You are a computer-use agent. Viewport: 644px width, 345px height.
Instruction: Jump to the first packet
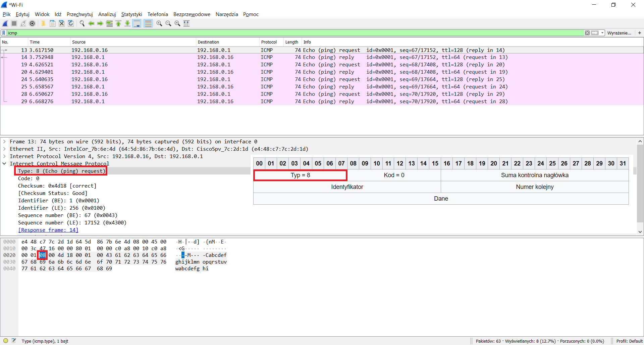point(118,23)
